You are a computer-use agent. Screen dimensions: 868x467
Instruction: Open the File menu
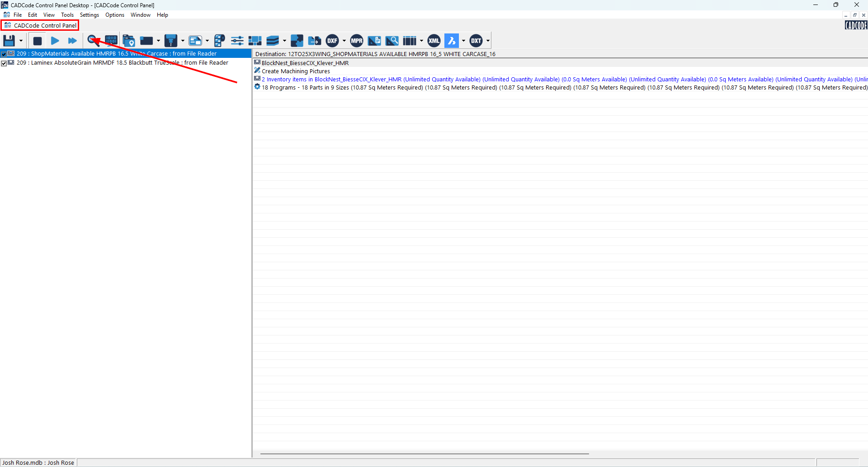tap(18, 15)
